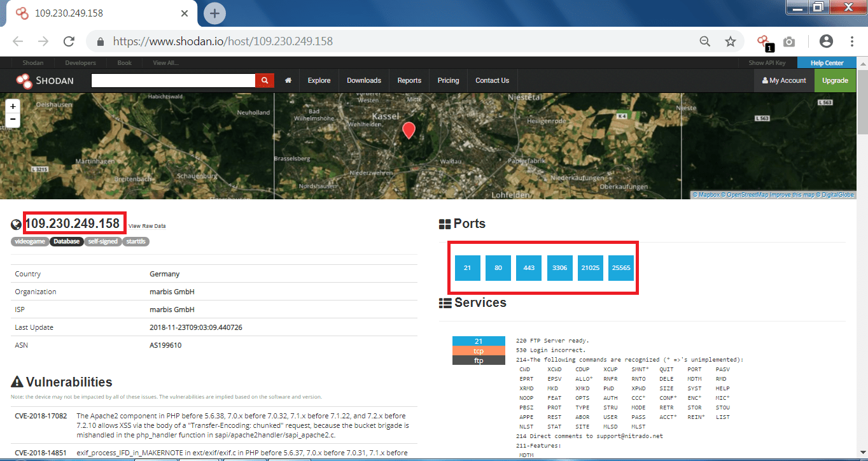Click the top Shodan link
This screenshot has width=868, height=461.
click(32, 63)
